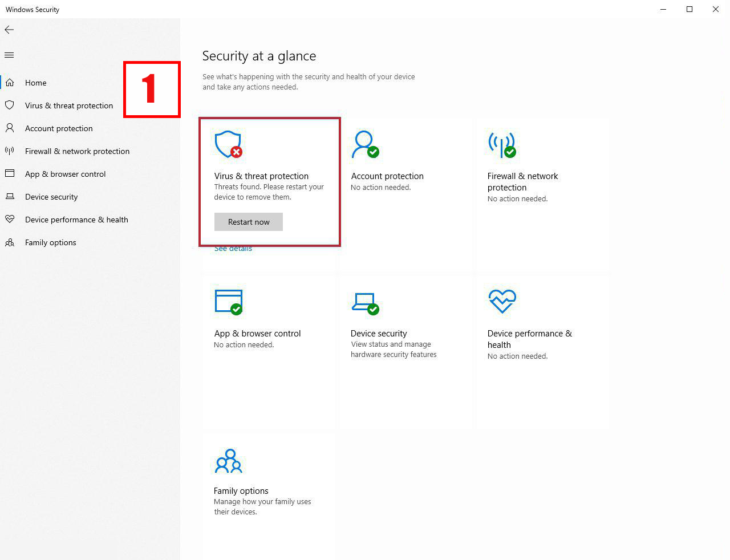This screenshot has width=730, height=560.
Task: Open the hamburger navigation menu
Action: [9, 55]
